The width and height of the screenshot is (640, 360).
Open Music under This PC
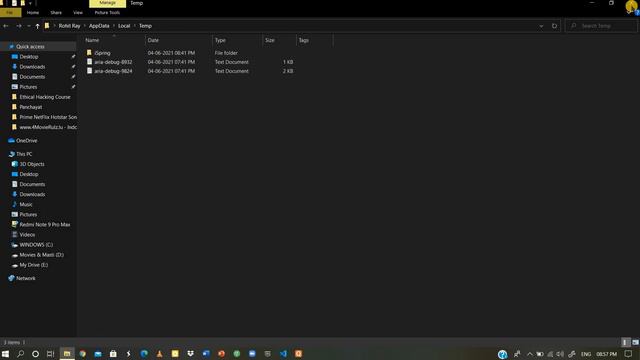pos(26,204)
